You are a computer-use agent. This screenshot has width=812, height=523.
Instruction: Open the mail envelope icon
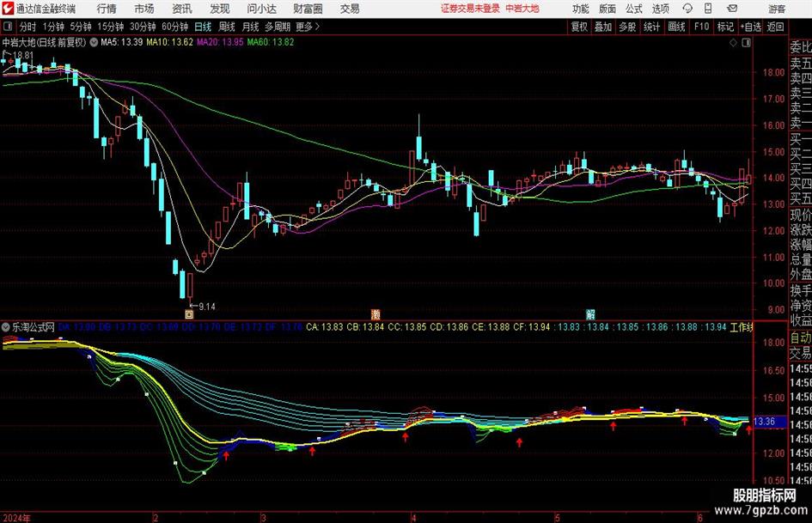click(x=732, y=9)
